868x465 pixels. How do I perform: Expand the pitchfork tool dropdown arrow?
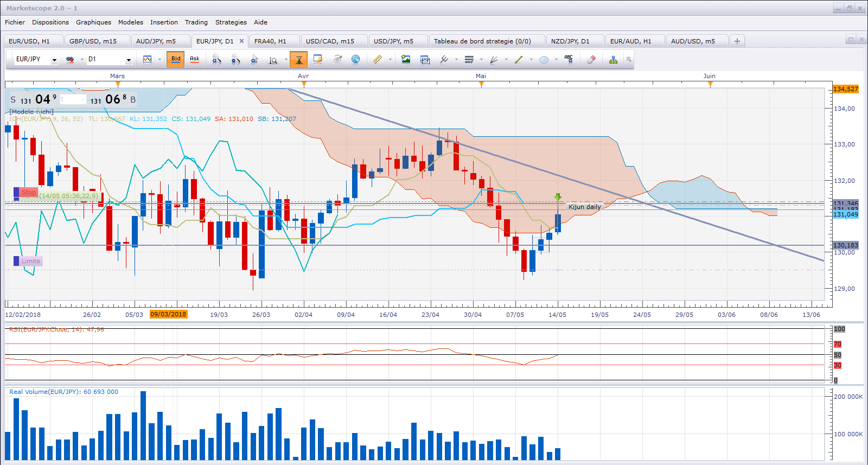456,60
